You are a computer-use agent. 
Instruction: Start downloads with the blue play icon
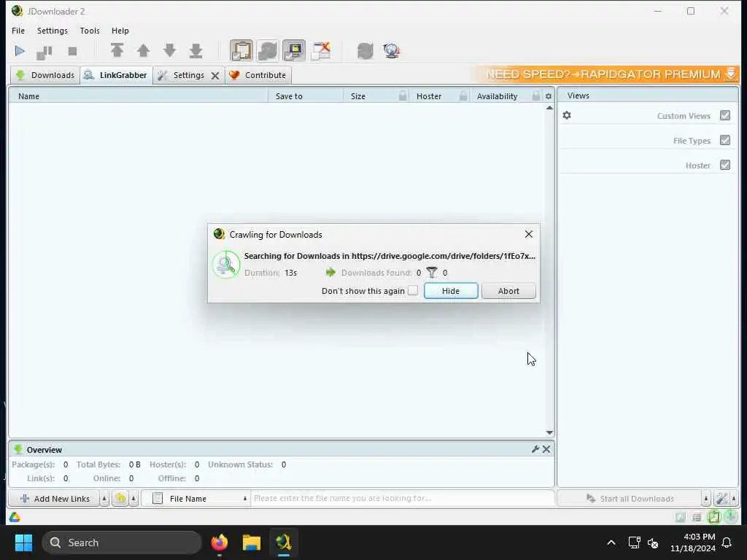pos(20,51)
